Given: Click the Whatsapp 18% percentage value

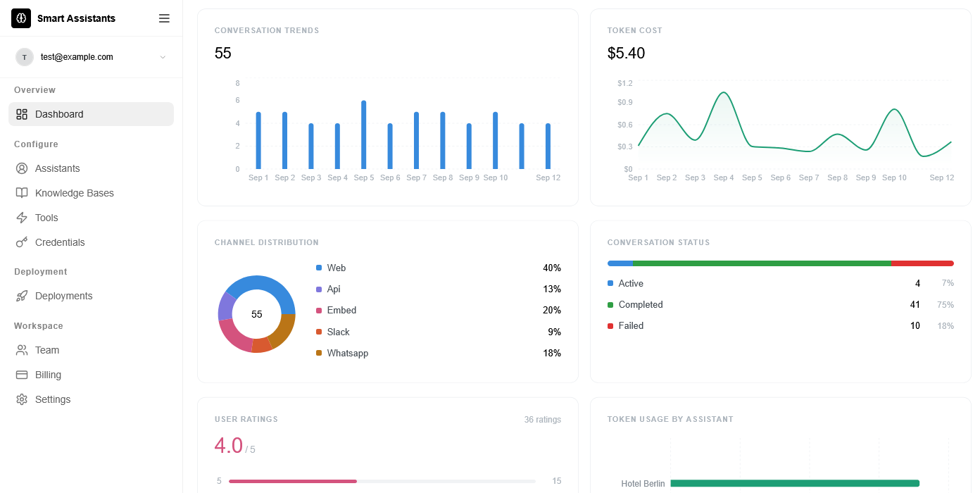Looking at the screenshot, I should [x=552, y=353].
